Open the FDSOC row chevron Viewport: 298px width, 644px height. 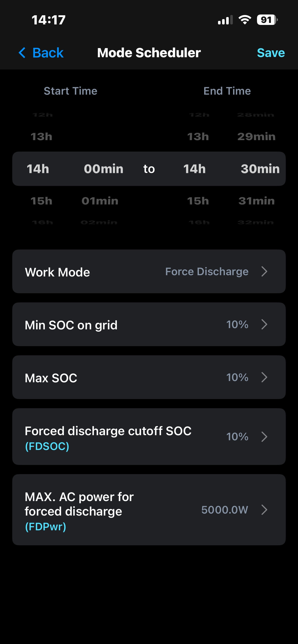pyautogui.click(x=264, y=437)
